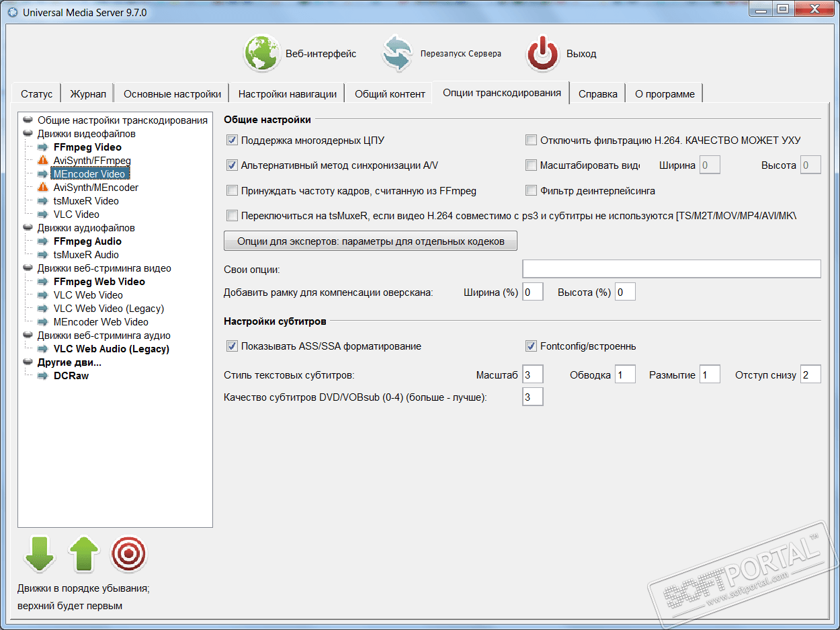Click the Выход label
The width and height of the screenshot is (840, 630).
tap(581, 54)
